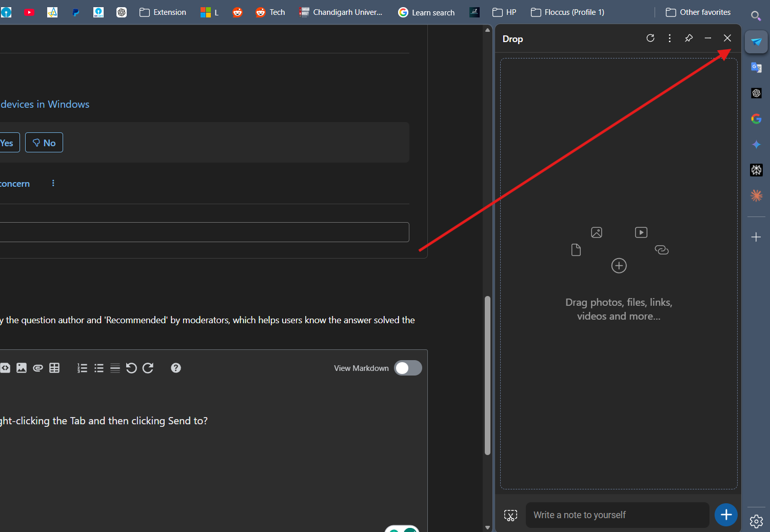The height and width of the screenshot is (532, 770).
Task: Click the page scrollbar up arrow
Action: click(x=487, y=30)
